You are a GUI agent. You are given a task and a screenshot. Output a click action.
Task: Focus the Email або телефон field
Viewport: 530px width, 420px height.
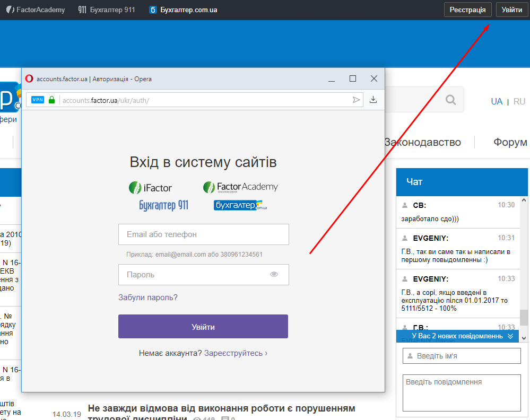204,234
